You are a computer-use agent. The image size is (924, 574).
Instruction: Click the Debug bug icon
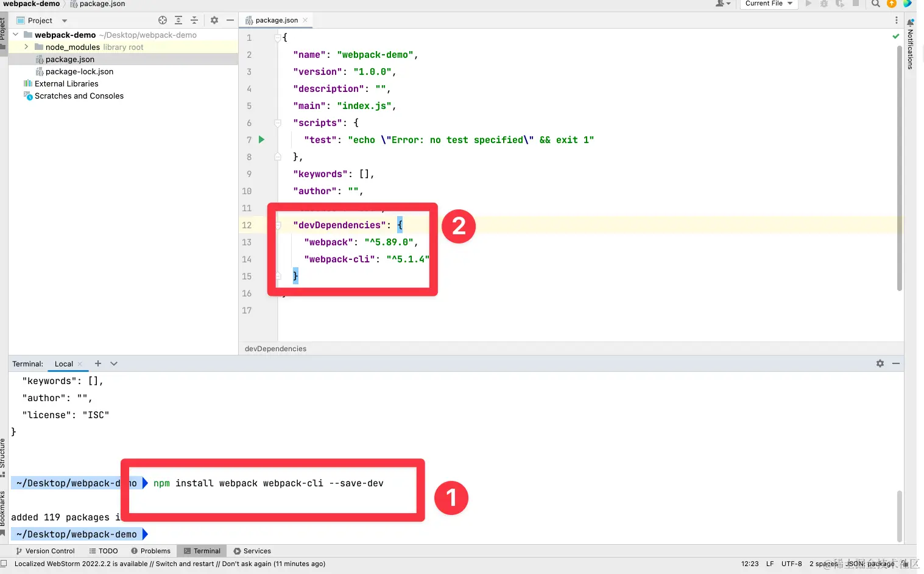click(x=824, y=4)
